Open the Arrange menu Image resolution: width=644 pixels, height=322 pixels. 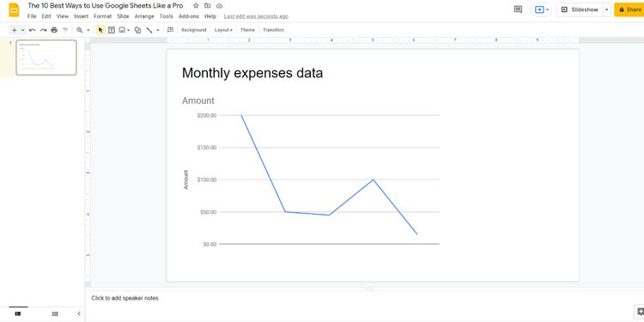pos(144,16)
